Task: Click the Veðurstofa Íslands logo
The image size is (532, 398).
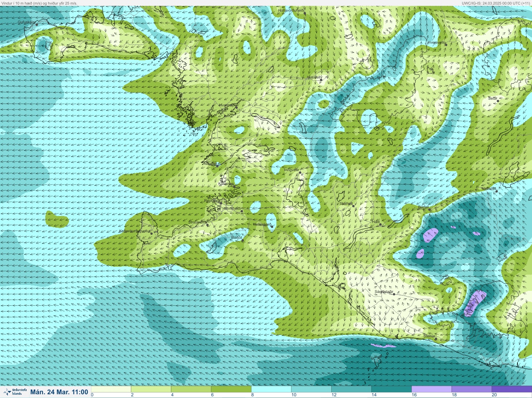Action: point(15,392)
